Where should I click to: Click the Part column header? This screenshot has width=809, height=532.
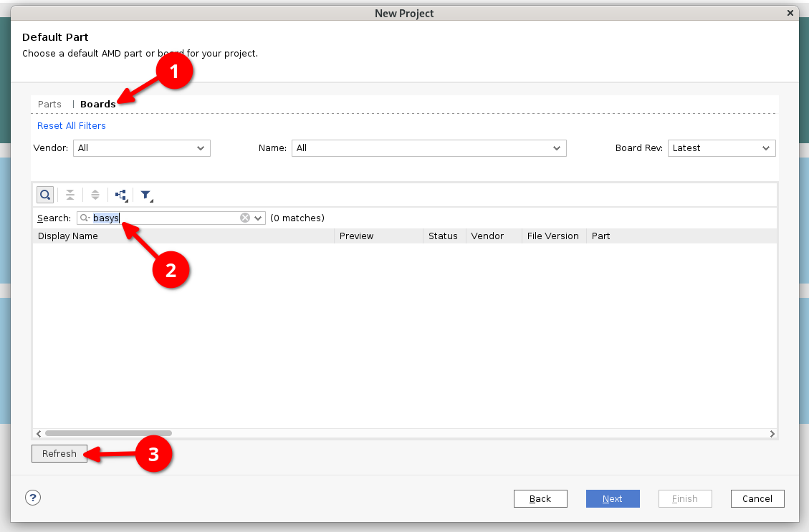pyautogui.click(x=681, y=236)
